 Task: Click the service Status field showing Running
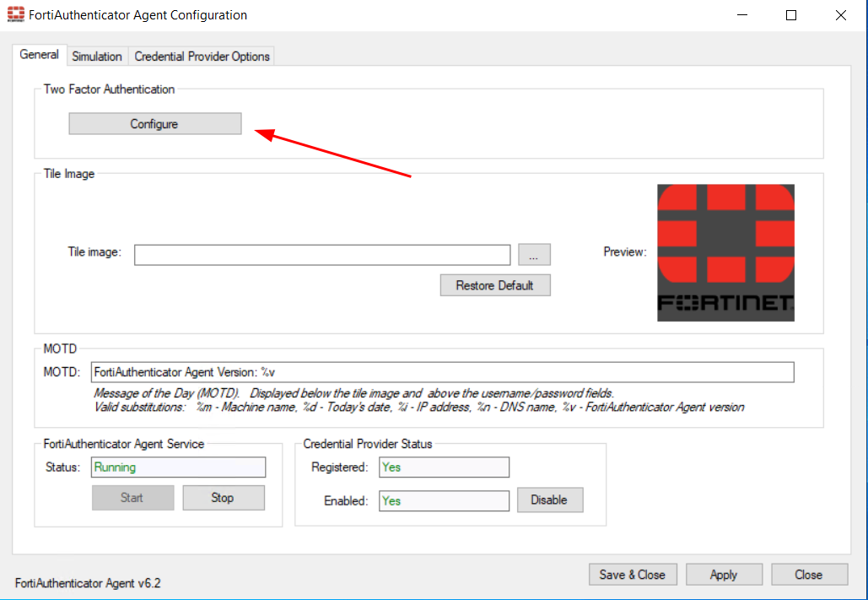[x=178, y=468]
